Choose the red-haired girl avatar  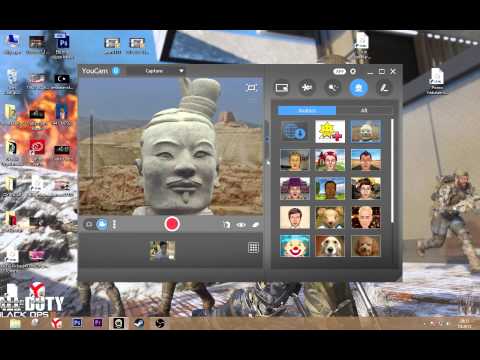pos(330,160)
